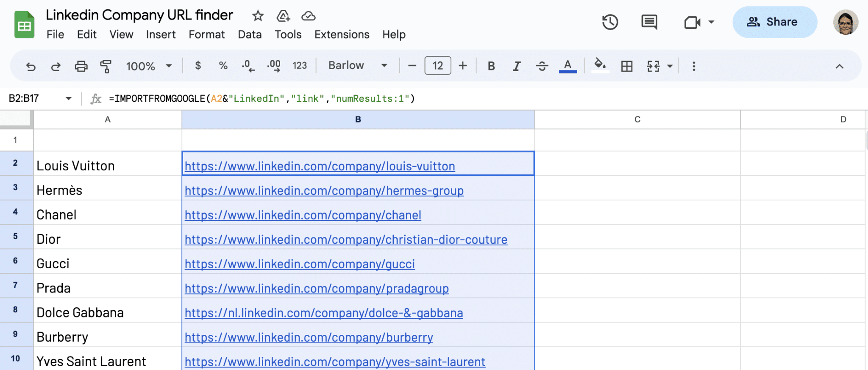The width and height of the screenshot is (868, 370).
Task: Activate the paint format tool
Action: (106, 66)
